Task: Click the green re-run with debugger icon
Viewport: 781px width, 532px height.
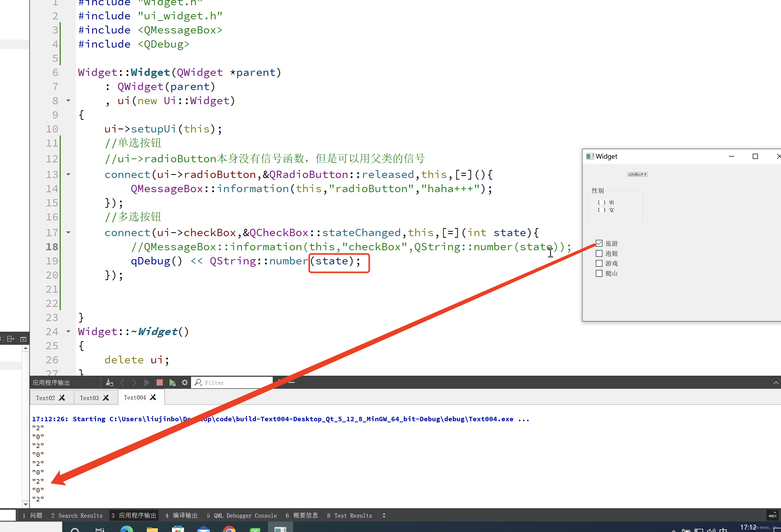Action: click(x=172, y=383)
